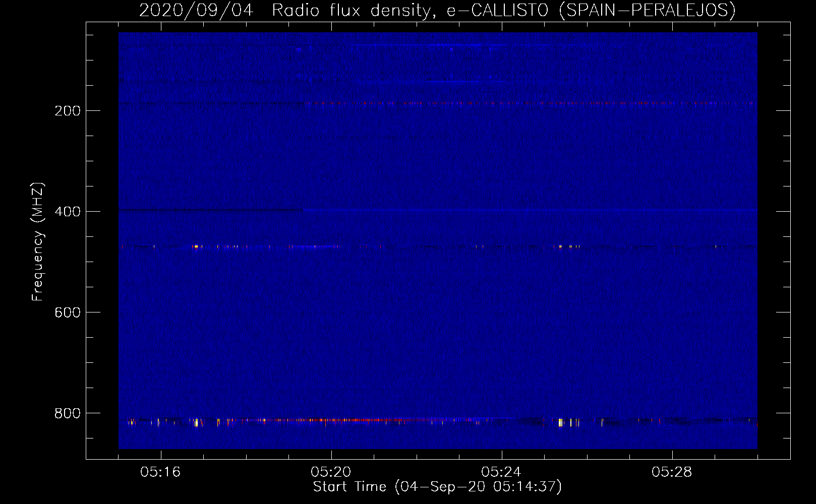The width and height of the screenshot is (816, 504).
Task: Click the 05:20 time tick label
Action: click(331, 472)
